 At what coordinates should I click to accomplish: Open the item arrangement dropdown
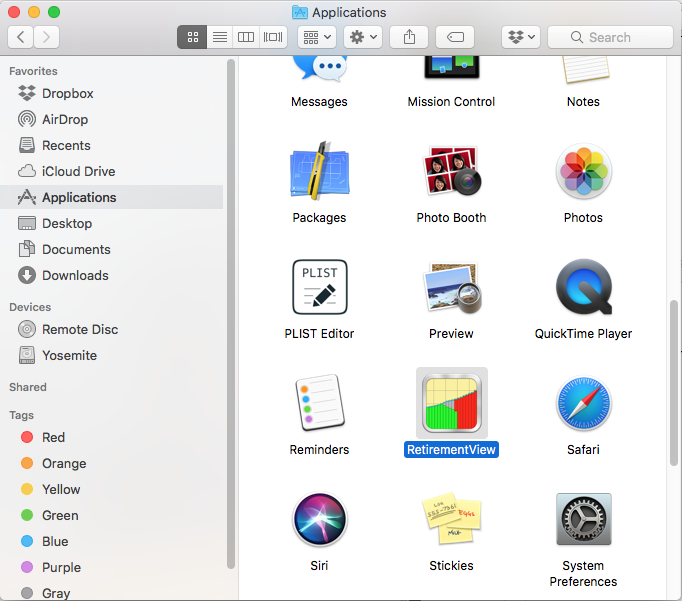click(317, 37)
